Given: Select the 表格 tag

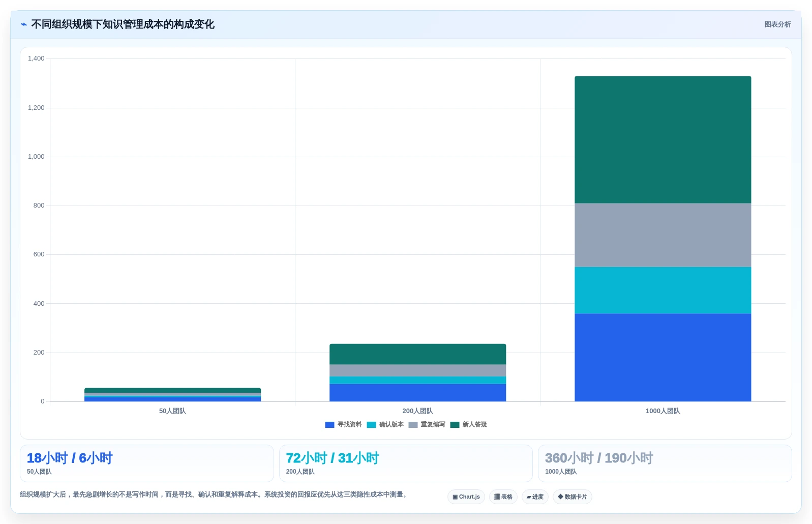Looking at the screenshot, I should 503,497.
